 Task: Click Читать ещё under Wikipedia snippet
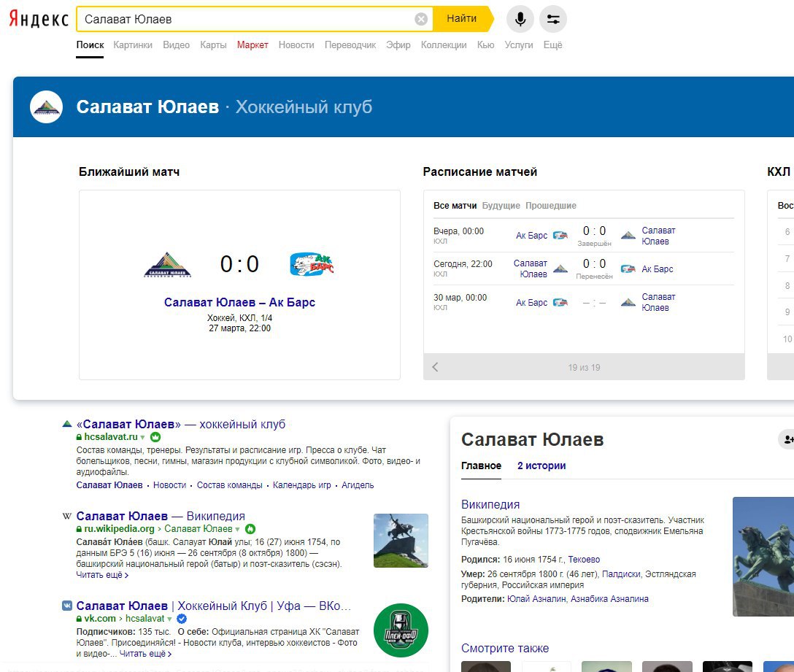[x=102, y=575]
